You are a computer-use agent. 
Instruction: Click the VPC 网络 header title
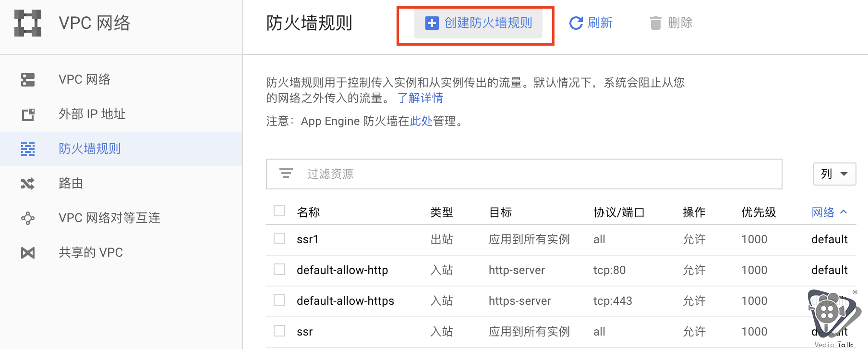click(x=94, y=23)
